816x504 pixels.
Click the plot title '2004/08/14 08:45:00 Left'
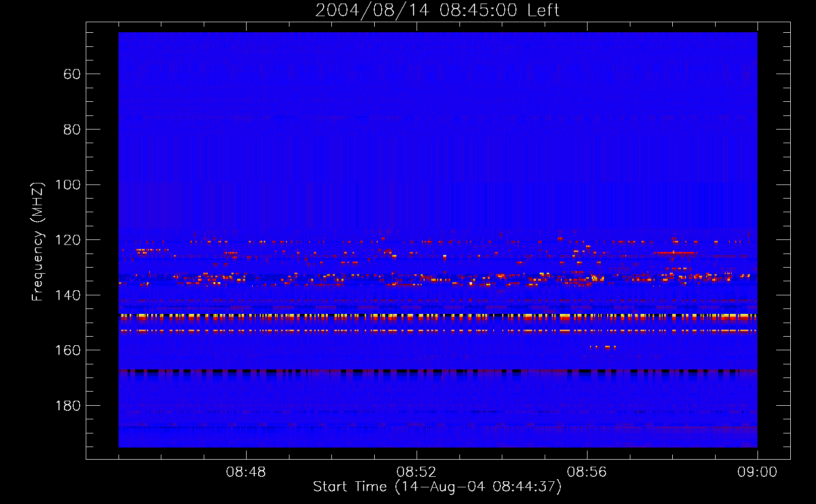[x=437, y=10]
